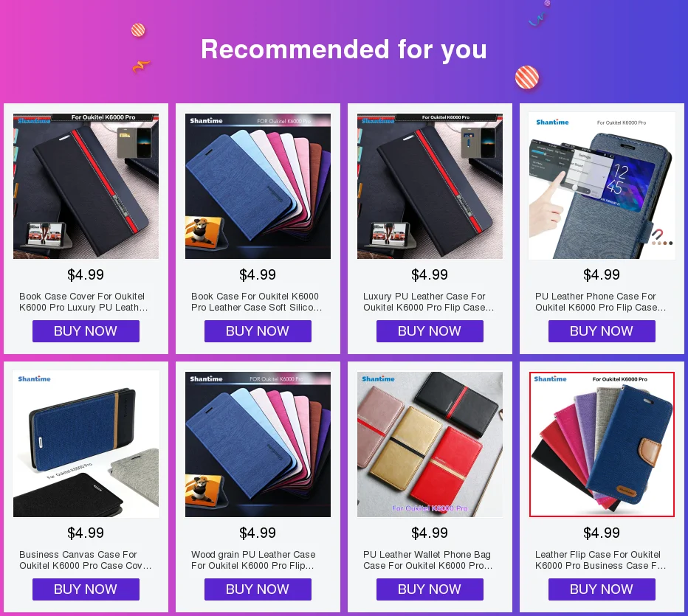Open the Book Case Cover For Oukitel title link

tap(83, 302)
